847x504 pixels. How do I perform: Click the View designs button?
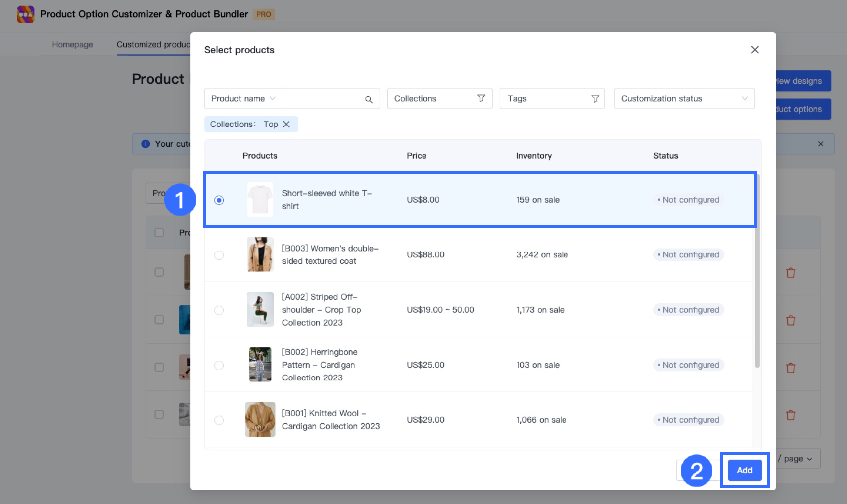[803, 81]
